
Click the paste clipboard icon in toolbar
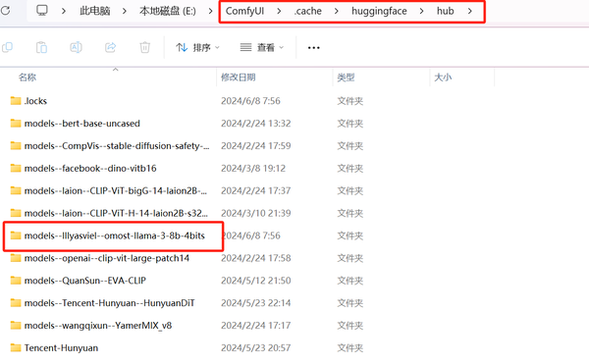click(41, 48)
